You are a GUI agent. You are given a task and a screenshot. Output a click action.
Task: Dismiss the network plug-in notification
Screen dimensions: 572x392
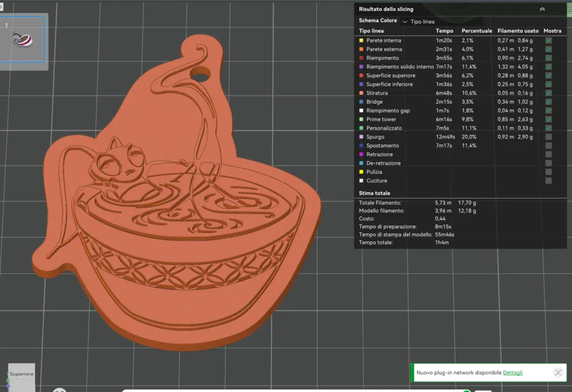pos(558,373)
